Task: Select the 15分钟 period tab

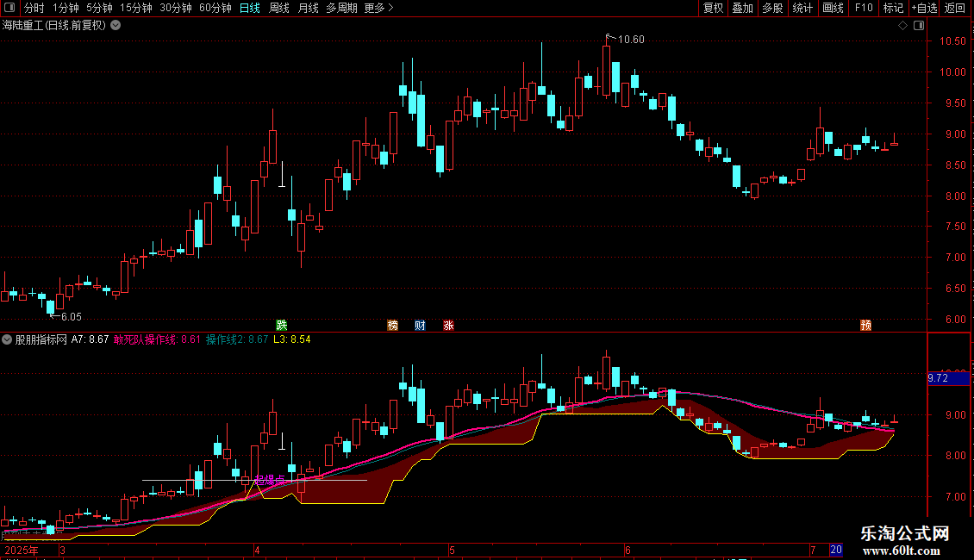Action: pos(135,8)
